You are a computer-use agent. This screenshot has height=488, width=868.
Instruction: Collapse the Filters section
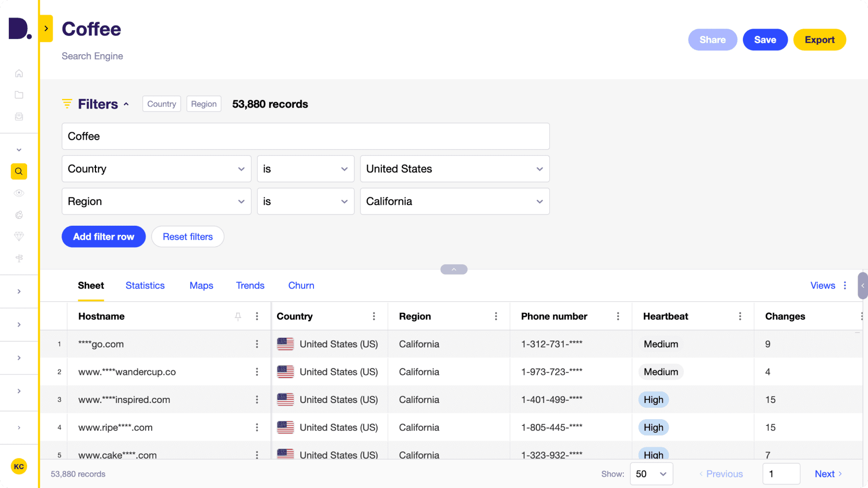tap(126, 104)
